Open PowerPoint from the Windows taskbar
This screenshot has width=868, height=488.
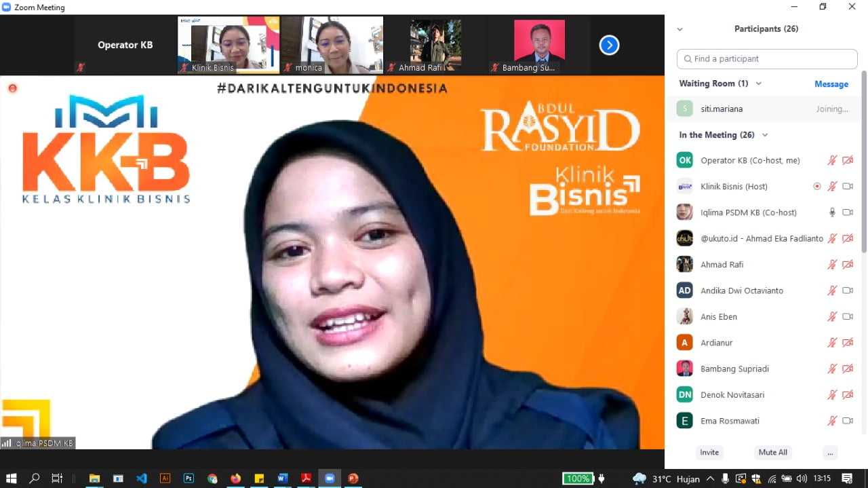[x=353, y=478]
